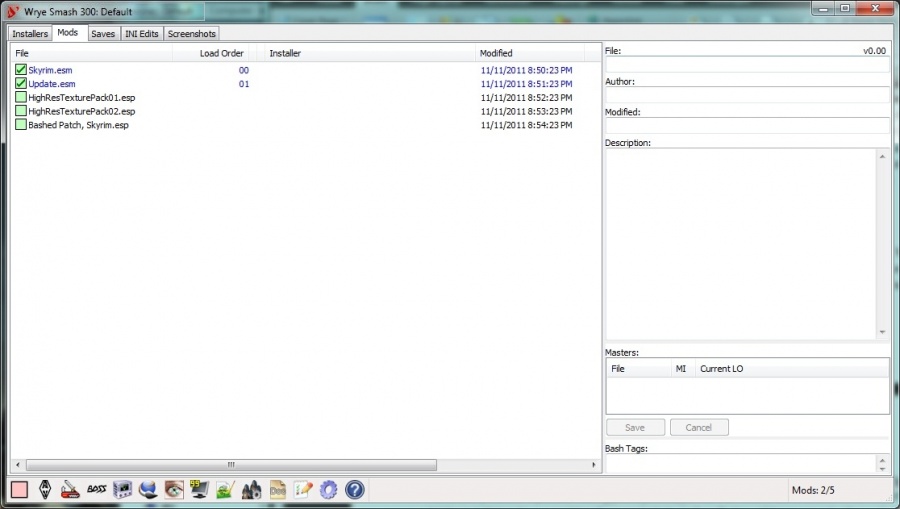Disable the Update.esm mod checkbox
The width and height of the screenshot is (900, 509).
tap(21, 84)
